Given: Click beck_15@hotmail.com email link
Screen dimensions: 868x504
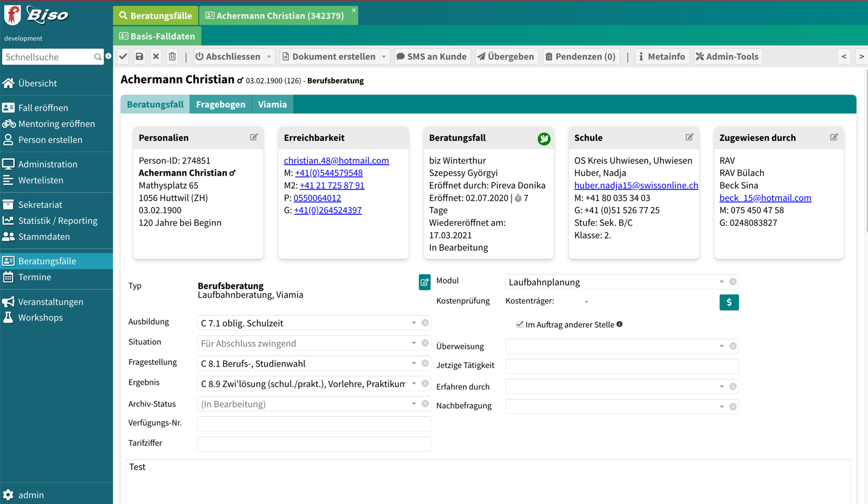Looking at the screenshot, I should pyautogui.click(x=765, y=198).
